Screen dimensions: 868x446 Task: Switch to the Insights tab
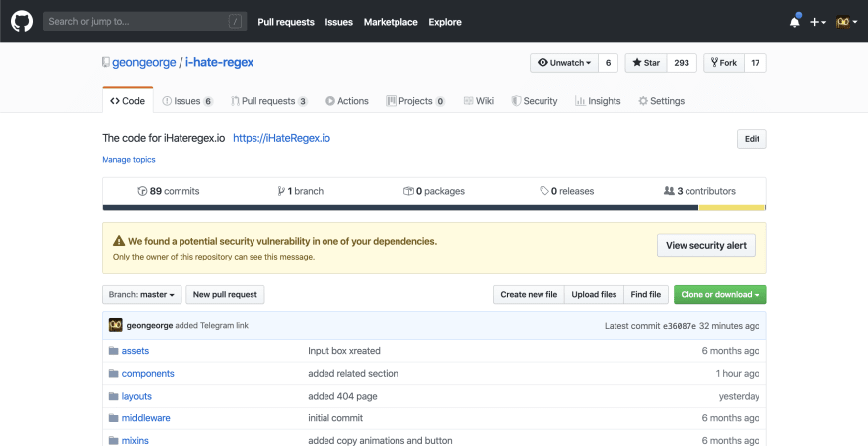pos(598,101)
